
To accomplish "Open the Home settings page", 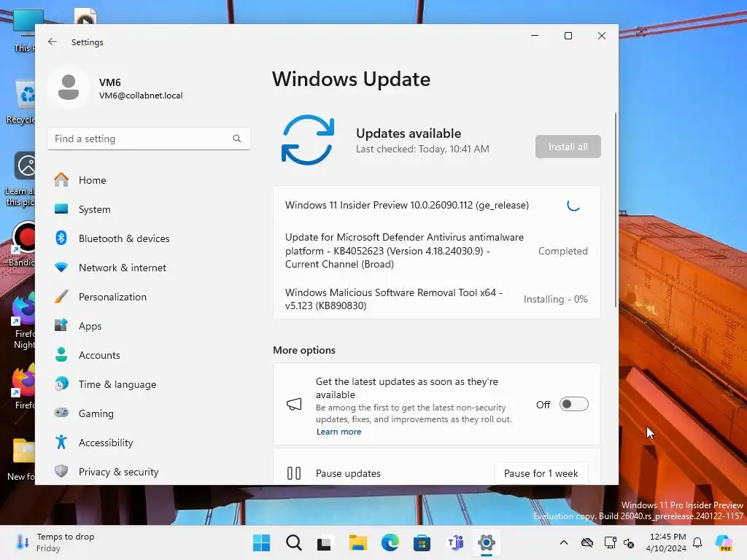I will [149, 180].
